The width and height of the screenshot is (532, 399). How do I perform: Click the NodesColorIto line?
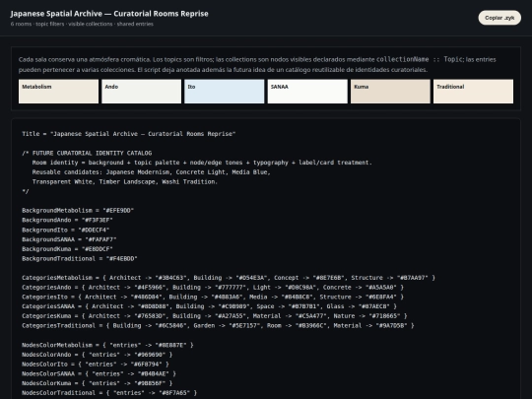96,365
